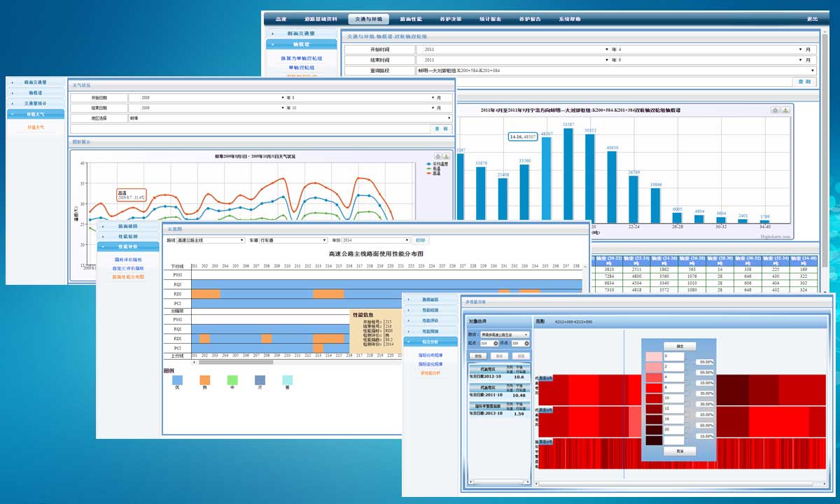Open the 换算为单轴双轮组 sidebar link
The image size is (840, 504).
pyautogui.click(x=302, y=59)
